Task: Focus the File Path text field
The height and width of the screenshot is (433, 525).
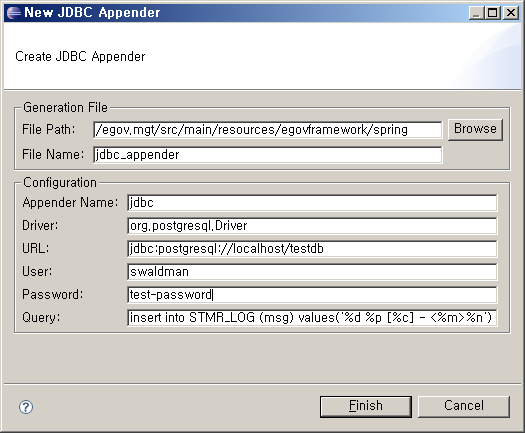Action: coord(268,130)
